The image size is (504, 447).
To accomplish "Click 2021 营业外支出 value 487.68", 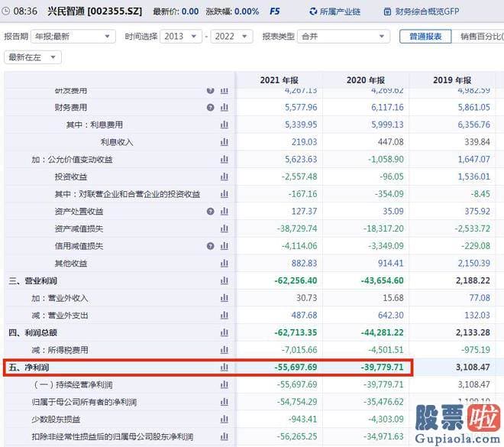I will pos(304,315).
